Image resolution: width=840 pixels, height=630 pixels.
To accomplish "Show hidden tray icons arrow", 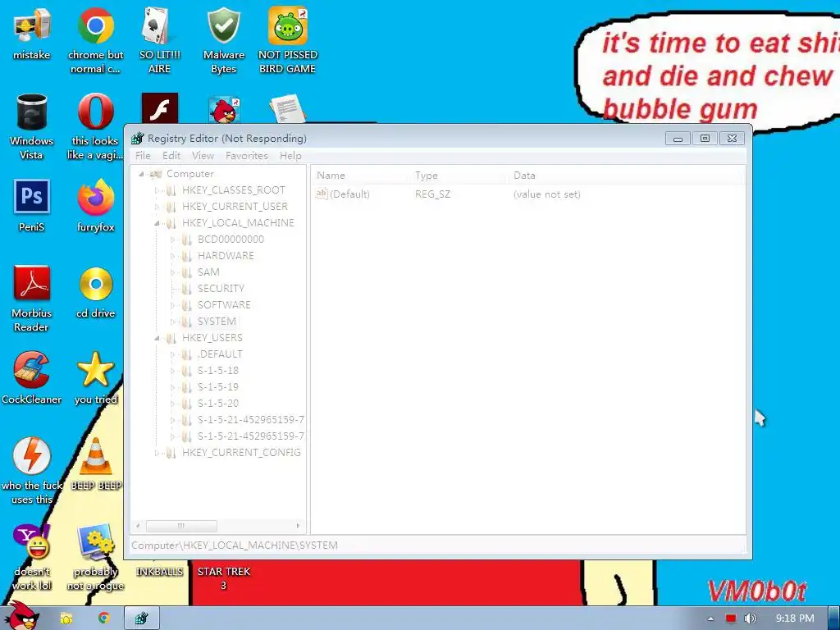I will click(x=710, y=619).
